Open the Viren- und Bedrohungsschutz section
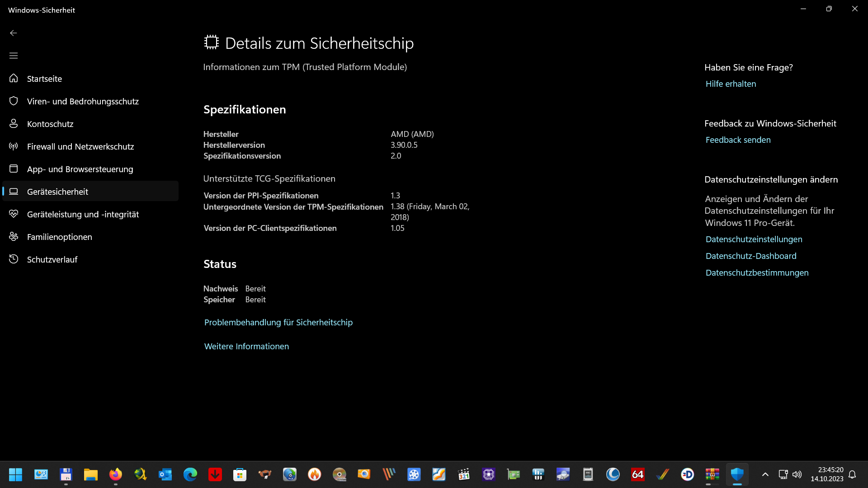The image size is (868, 488). coord(83,101)
